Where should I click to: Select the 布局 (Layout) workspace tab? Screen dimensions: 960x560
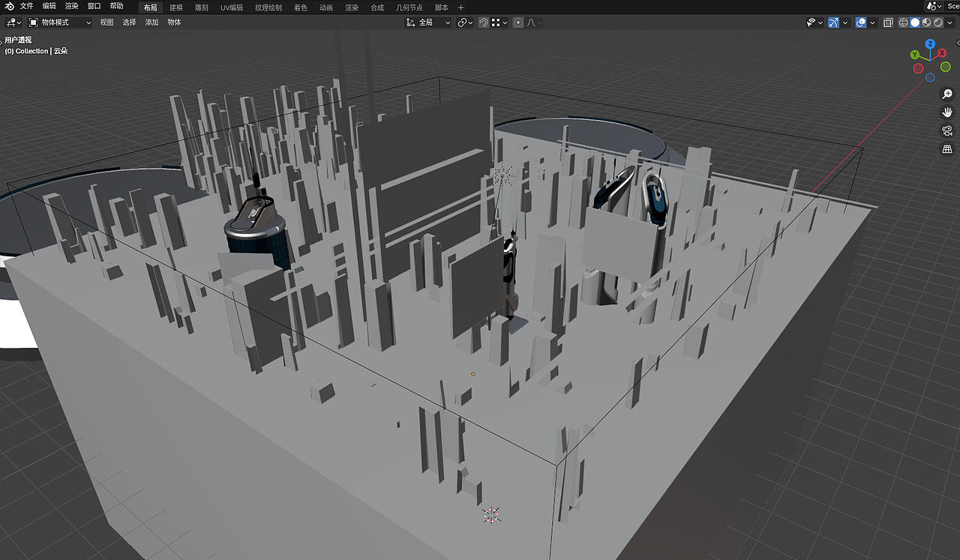(151, 7)
